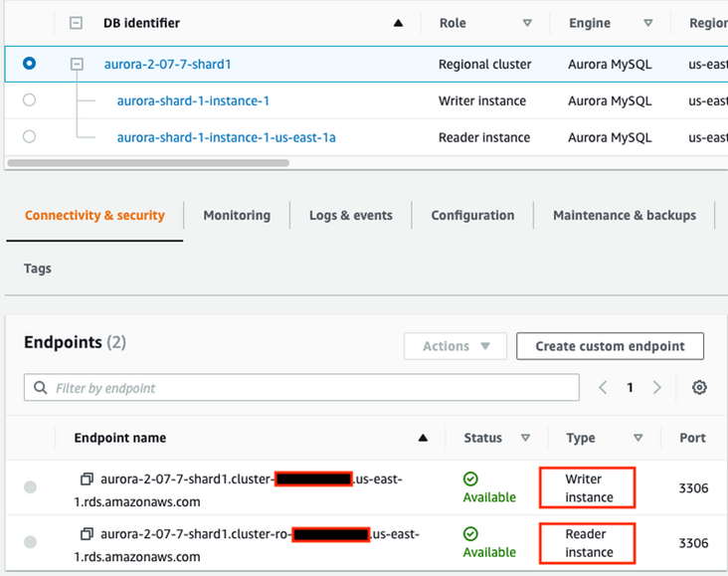Select the writer endpoint row radio button

(30, 487)
